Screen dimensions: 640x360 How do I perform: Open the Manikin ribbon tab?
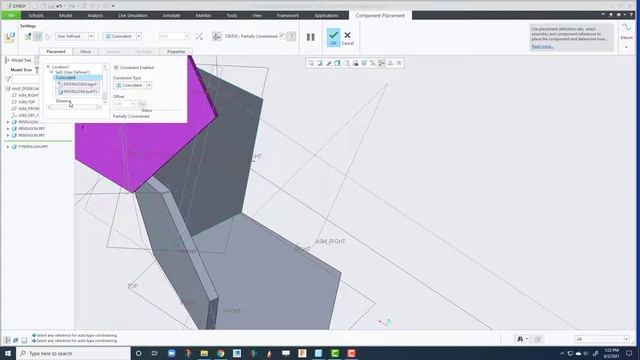(203, 16)
